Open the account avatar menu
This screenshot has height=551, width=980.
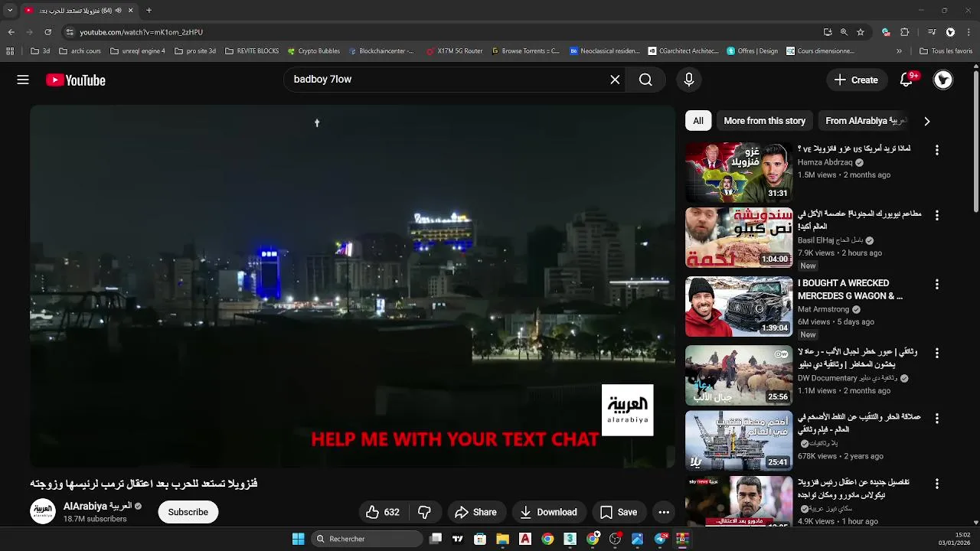tap(943, 80)
